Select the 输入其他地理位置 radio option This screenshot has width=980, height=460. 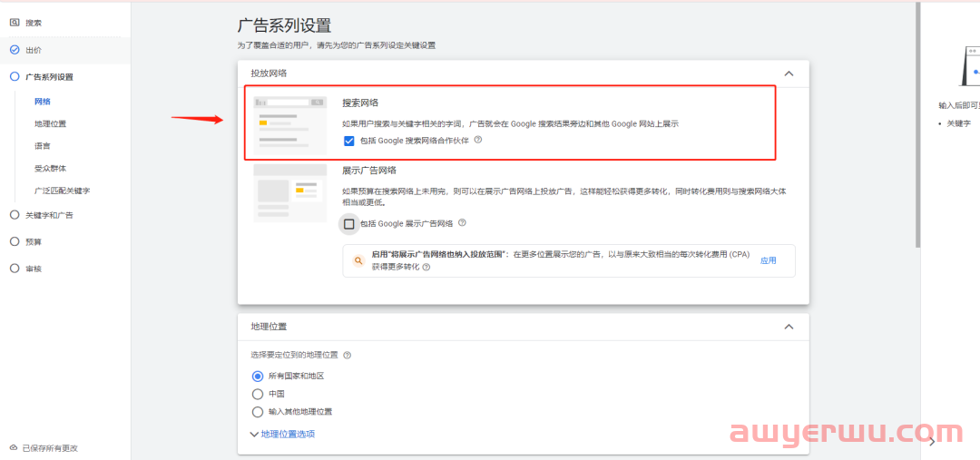(x=258, y=412)
